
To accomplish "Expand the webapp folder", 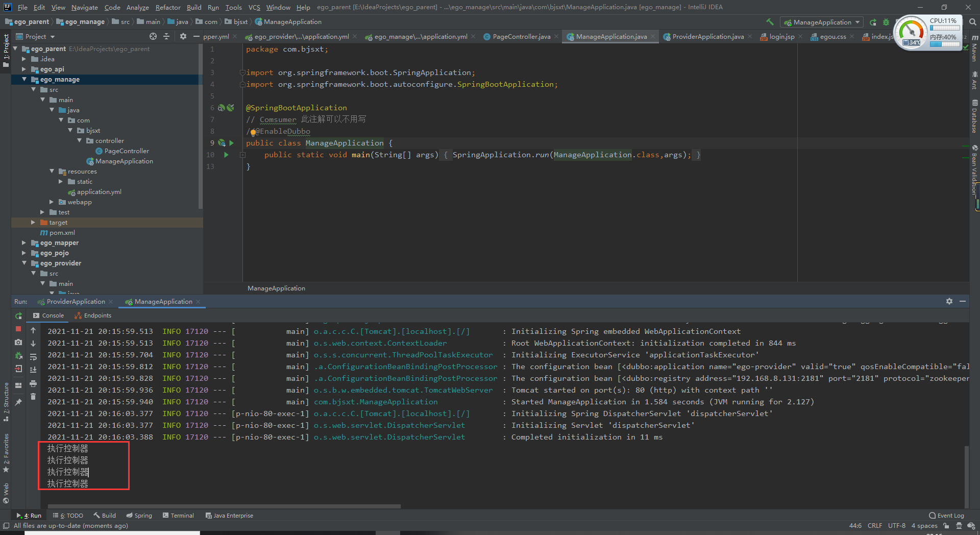I will pyautogui.click(x=52, y=202).
